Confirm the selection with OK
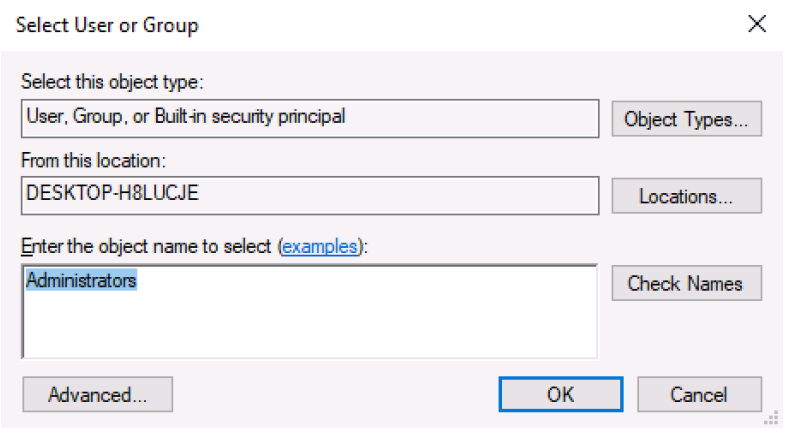The image size is (785, 429). 561,394
